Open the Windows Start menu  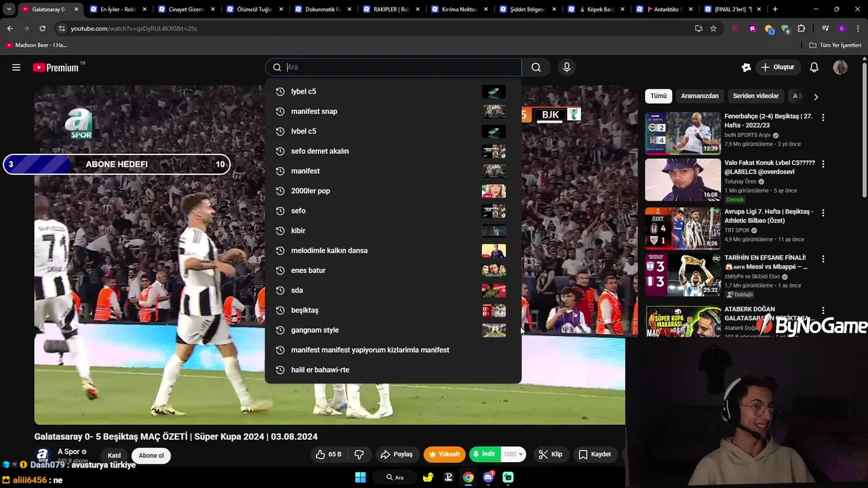pyautogui.click(x=360, y=477)
